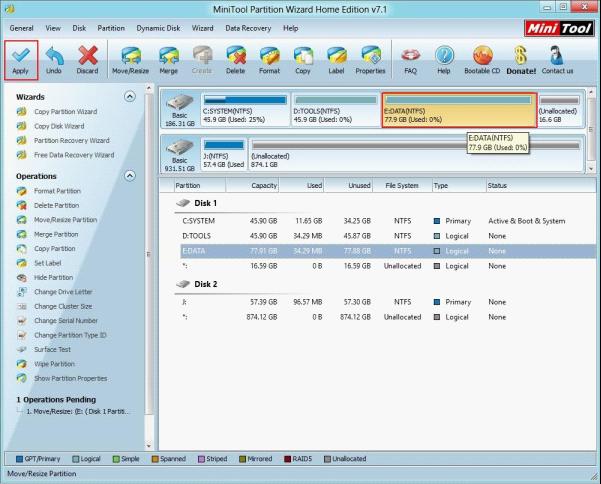Select Move/Resize Partition operation
The width and height of the screenshot is (601, 484).
[66, 220]
